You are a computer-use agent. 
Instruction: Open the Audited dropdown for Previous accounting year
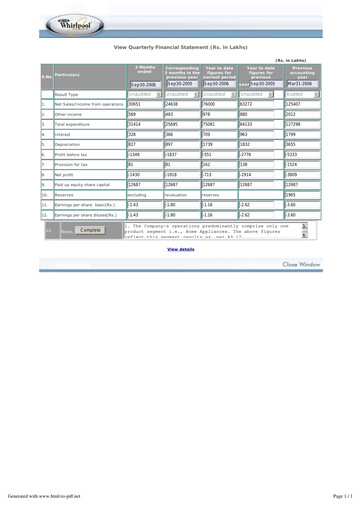(303, 95)
